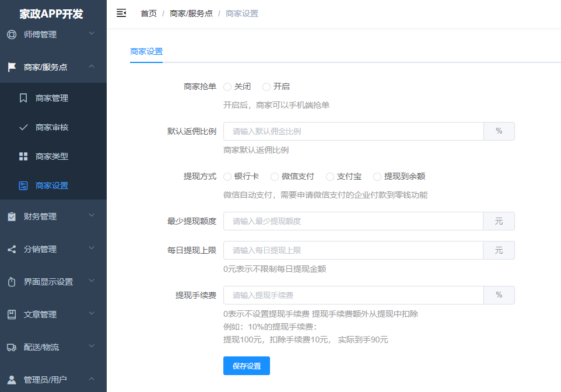Viewport: 561px width, 392px height.
Task: Go to 首页 breadcrumb link
Action: point(149,13)
